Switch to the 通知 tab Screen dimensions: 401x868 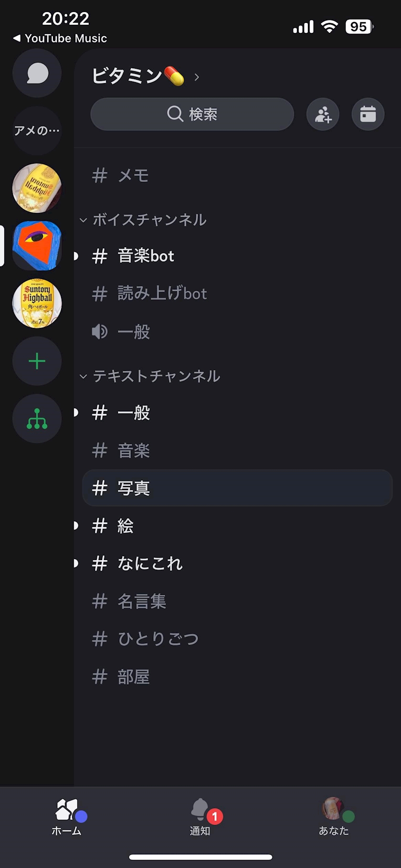tap(200, 816)
